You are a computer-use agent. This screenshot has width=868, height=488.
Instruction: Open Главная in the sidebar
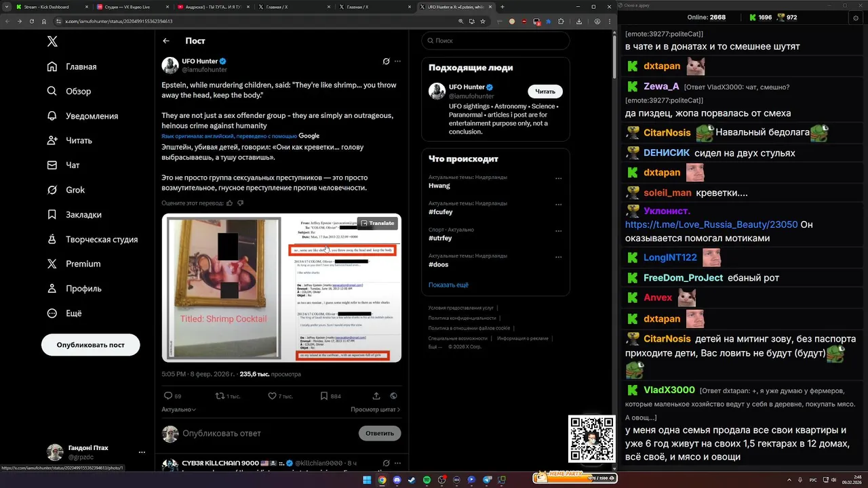(x=72, y=66)
